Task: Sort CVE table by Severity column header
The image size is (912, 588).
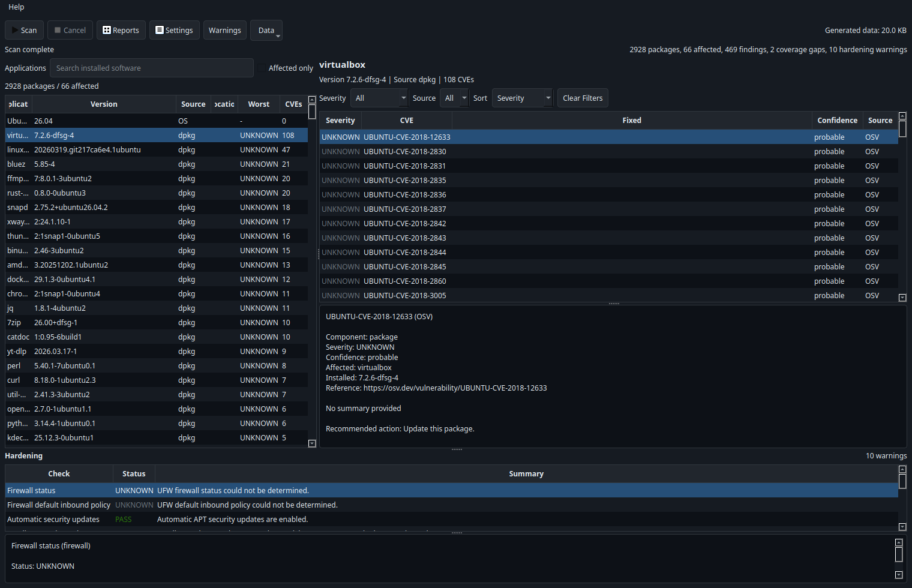Action: pos(340,120)
